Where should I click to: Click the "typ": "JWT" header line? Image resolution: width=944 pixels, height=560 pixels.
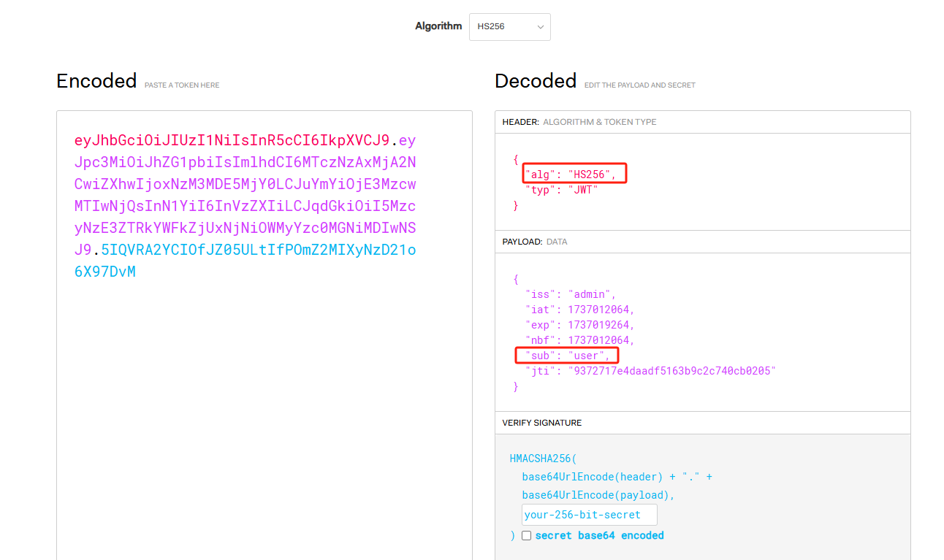tap(562, 190)
